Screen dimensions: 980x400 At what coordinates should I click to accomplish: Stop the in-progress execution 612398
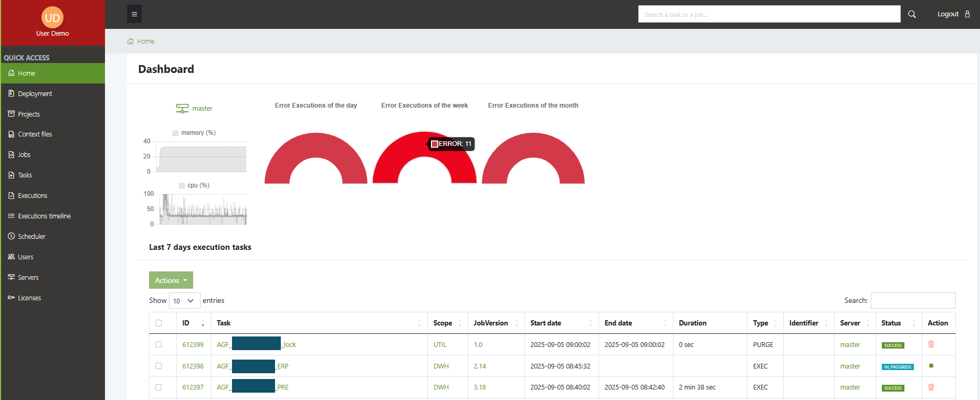pos(931,366)
